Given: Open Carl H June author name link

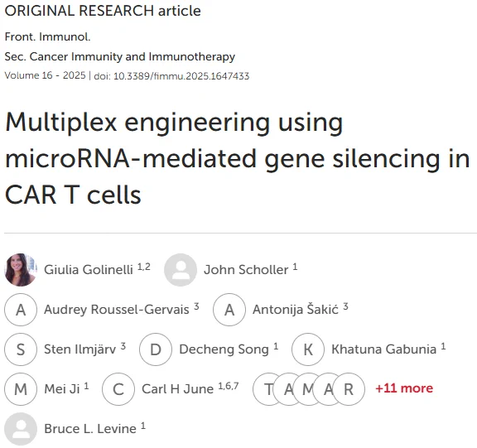Looking at the screenshot, I should (x=178, y=388).
